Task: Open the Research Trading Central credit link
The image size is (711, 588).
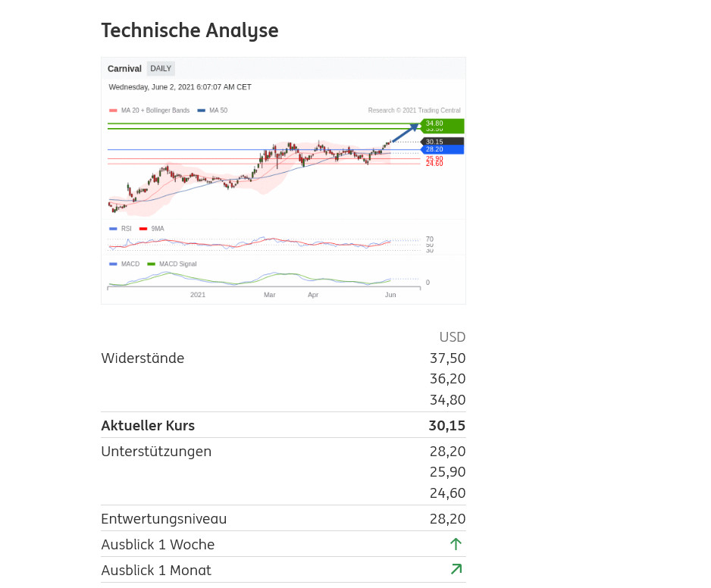Action: click(414, 111)
